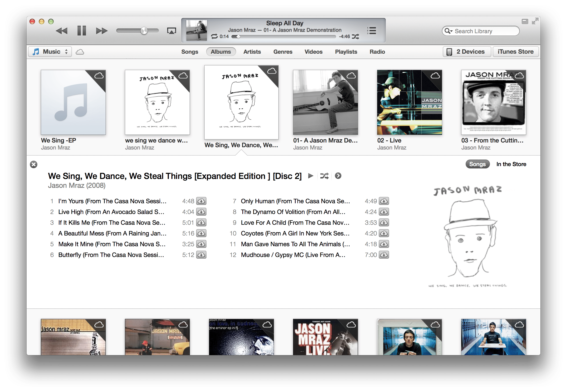
Task: Click the 2 Devices button
Action: [x=467, y=52]
